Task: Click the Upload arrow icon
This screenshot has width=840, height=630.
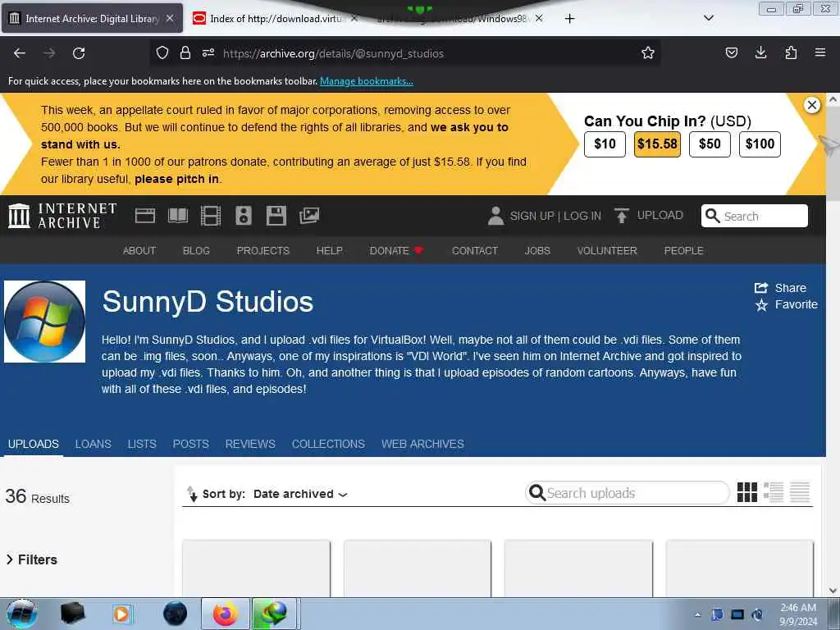Action: coord(622,216)
